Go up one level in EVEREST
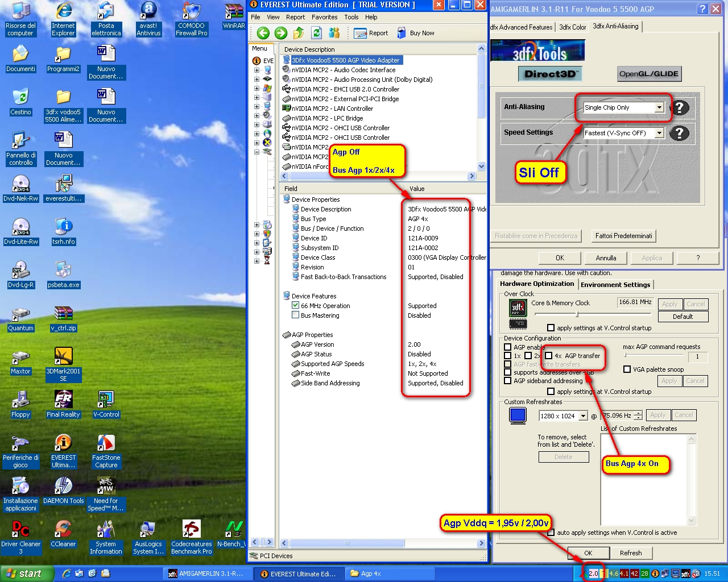This screenshot has width=728, height=582. tap(299, 33)
